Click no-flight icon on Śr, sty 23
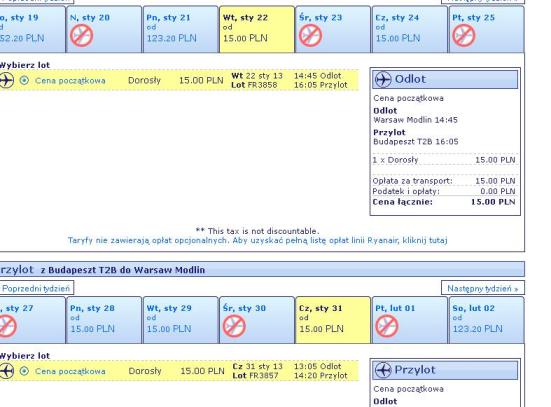Image resolution: width=551 pixels, height=407 pixels. tap(311, 36)
